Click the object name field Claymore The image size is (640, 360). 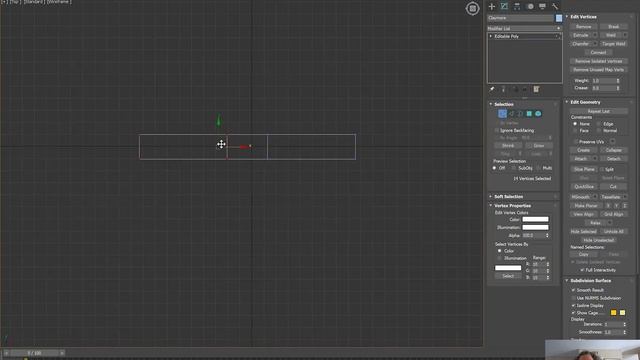click(x=520, y=18)
